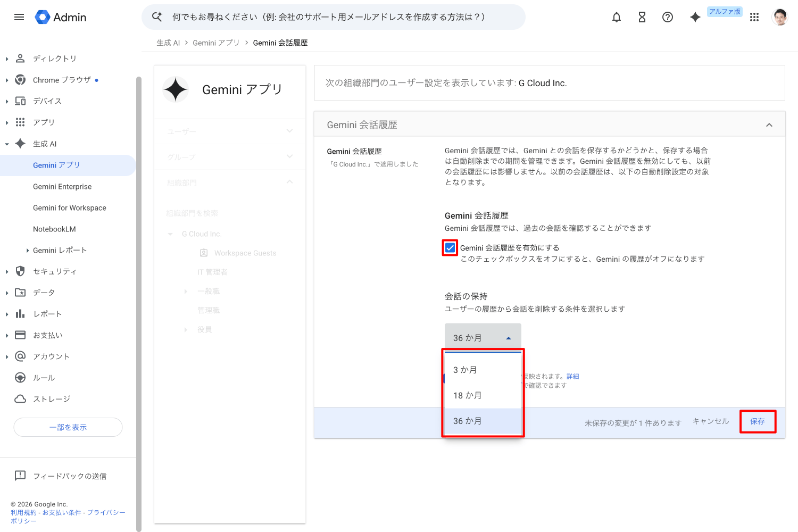
Task: Open the 利用規約 footer link
Action: (24, 513)
